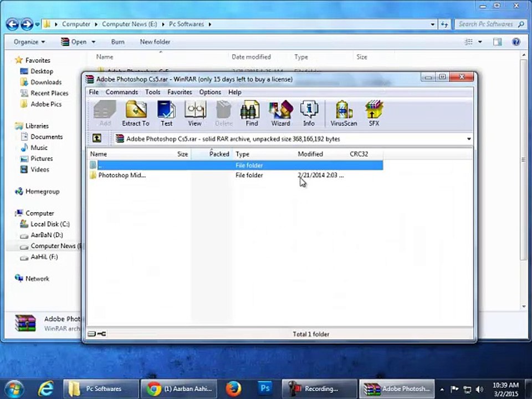Open Documents library in navigation pane
The image size is (532, 399).
tap(47, 137)
